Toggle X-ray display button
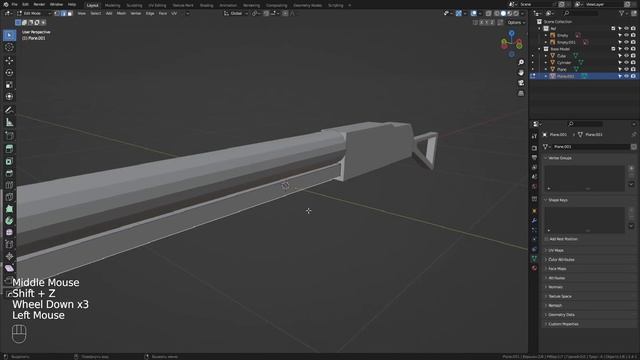Screen dimensions: 640x360 (489, 13)
